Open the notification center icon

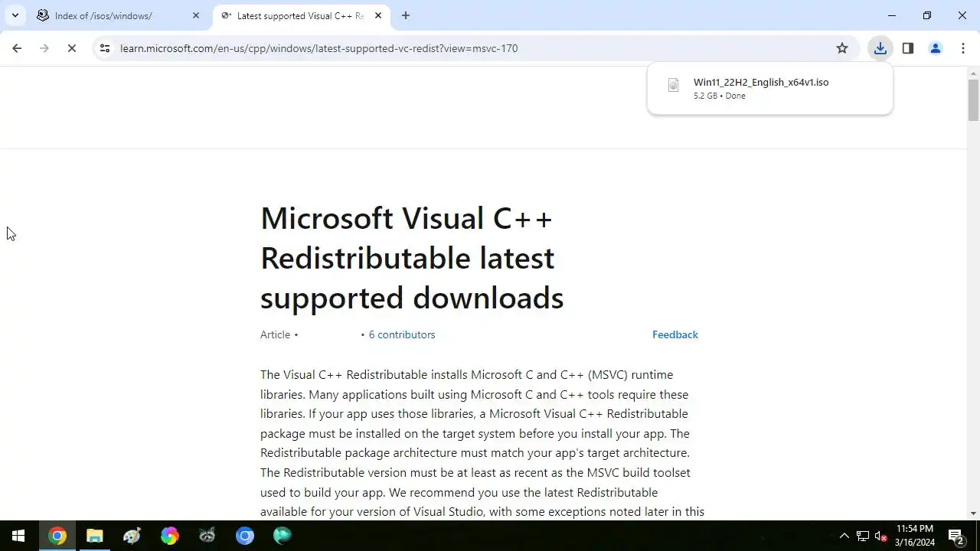(956, 536)
